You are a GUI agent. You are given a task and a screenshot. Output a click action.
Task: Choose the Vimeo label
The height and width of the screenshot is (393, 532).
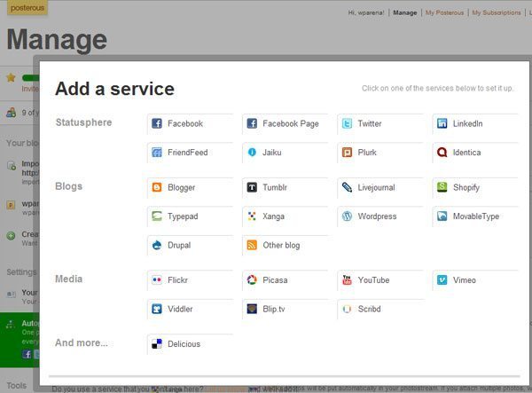(464, 280)
